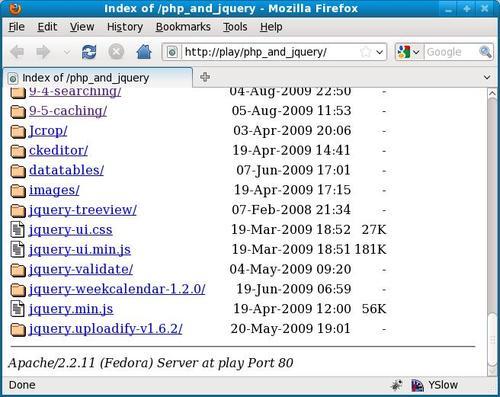Click the vertical scrollbar down arrow
This screenshot has height=397, width=500.
click(492, 370)
